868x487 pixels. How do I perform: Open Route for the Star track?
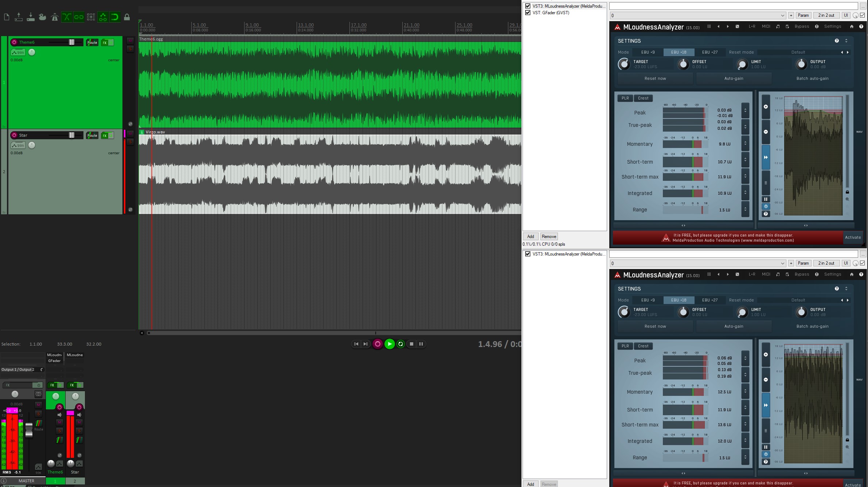(x=92, y=136)
